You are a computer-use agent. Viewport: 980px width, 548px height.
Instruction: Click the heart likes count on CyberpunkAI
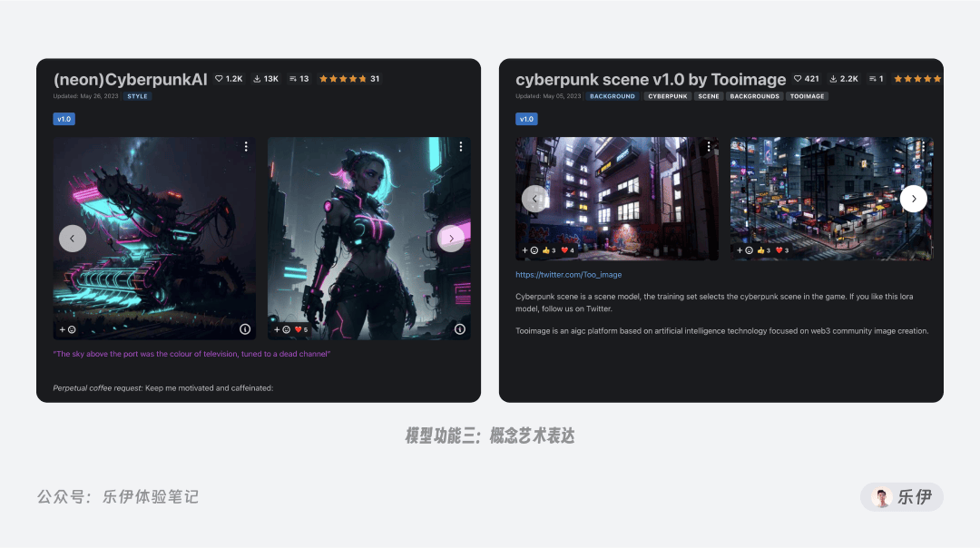click(x=229, y=79)
